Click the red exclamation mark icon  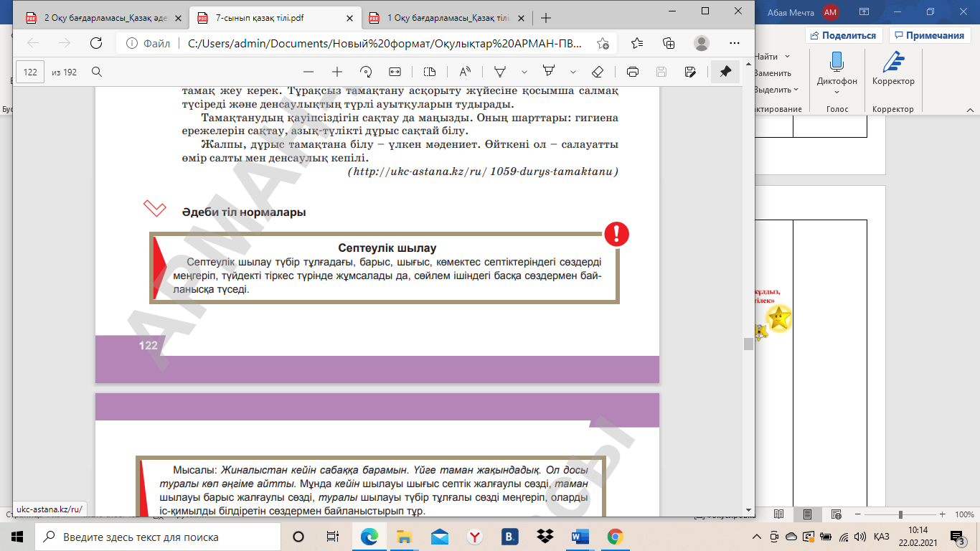616,234
